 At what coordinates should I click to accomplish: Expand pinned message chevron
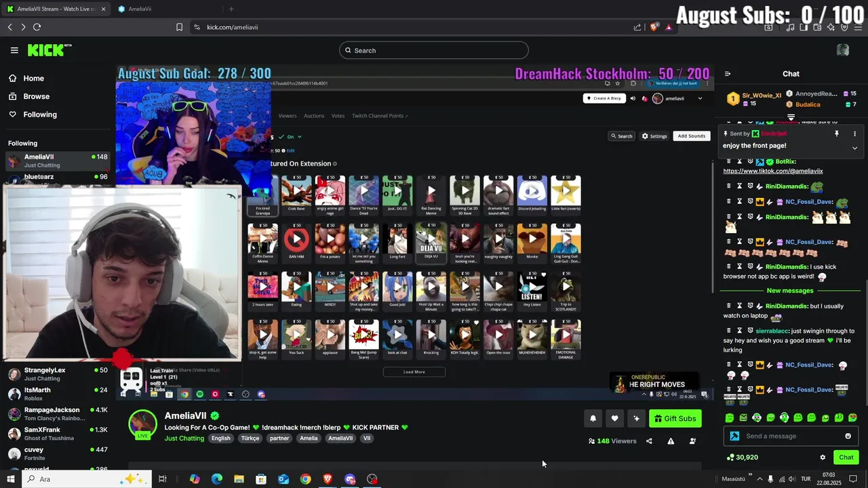click(x=854, y=148)
